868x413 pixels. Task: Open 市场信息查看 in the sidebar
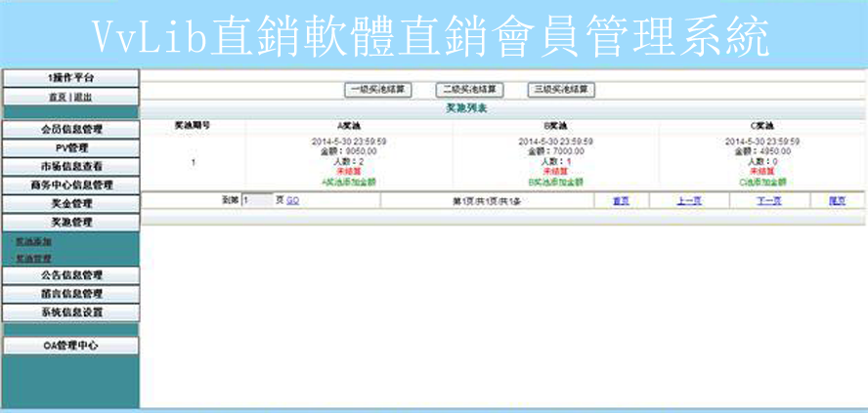(x=70, y=166)
